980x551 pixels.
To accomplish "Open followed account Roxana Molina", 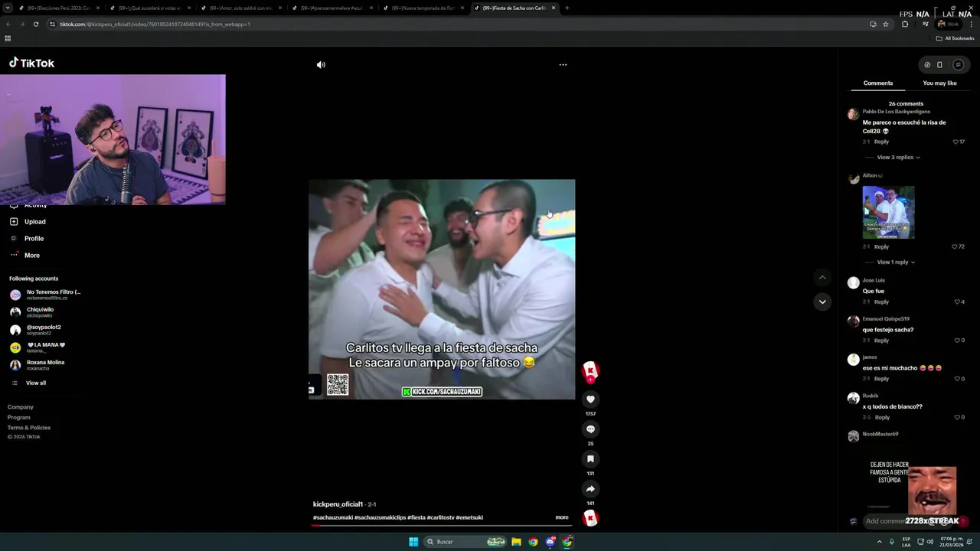I will point(38,365).
